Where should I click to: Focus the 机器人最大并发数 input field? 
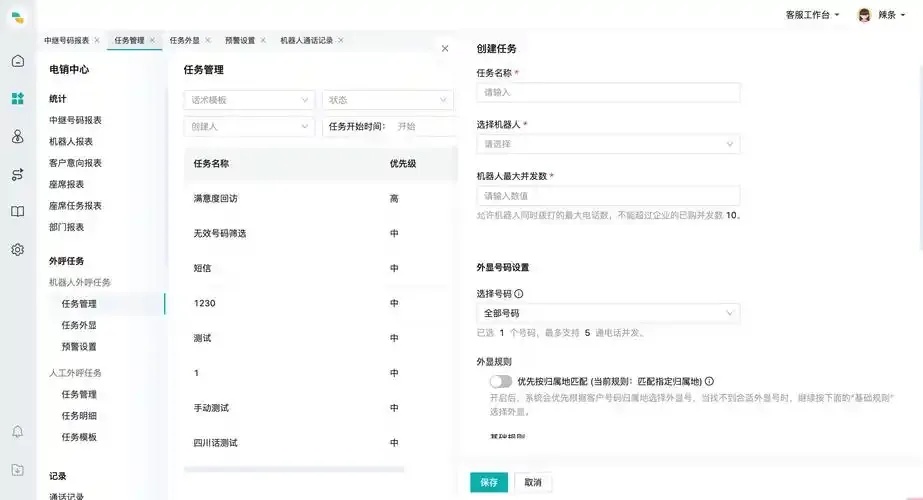(x=608, y=196)
